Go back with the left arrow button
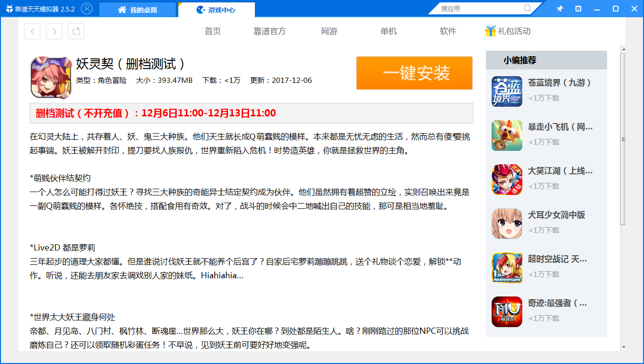Screen dimensions: 644x364 coord(32,31)
